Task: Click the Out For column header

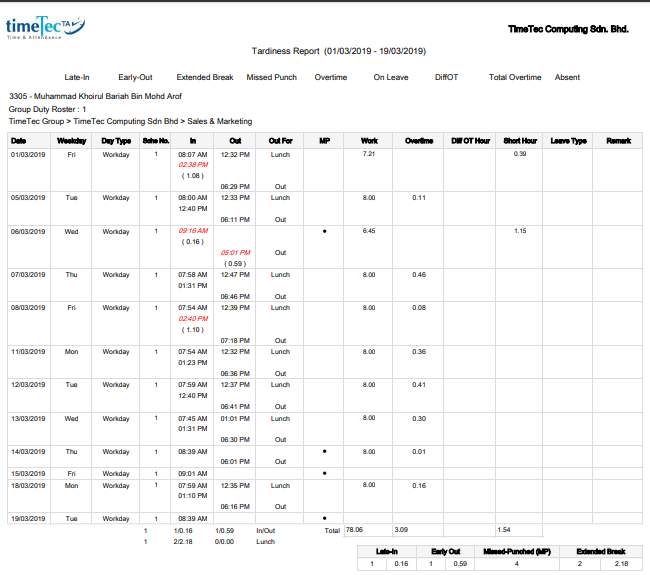Action: pyautogui.click(x=281, y=141)
